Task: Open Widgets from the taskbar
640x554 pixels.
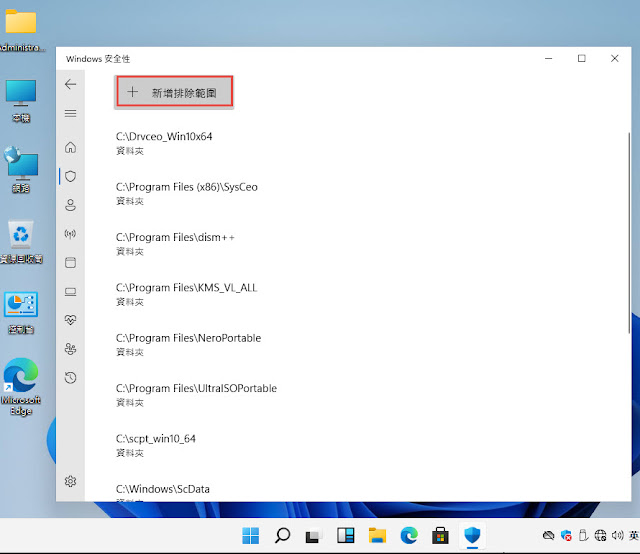Action: coord(345,535)
